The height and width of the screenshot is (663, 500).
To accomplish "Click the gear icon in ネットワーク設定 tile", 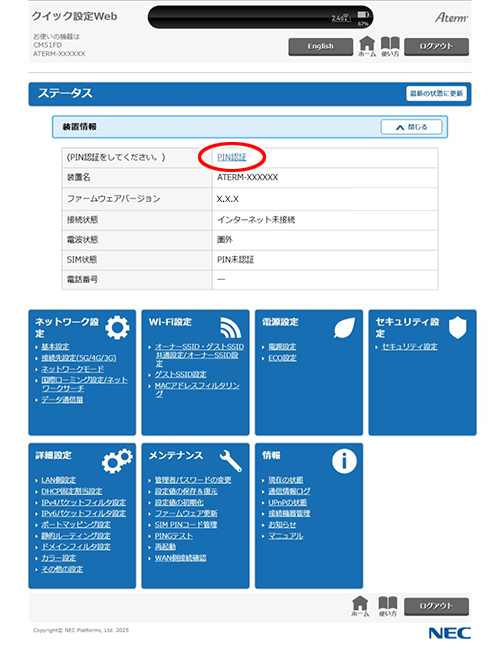I will pyautogui.click(x=117, y=327).
